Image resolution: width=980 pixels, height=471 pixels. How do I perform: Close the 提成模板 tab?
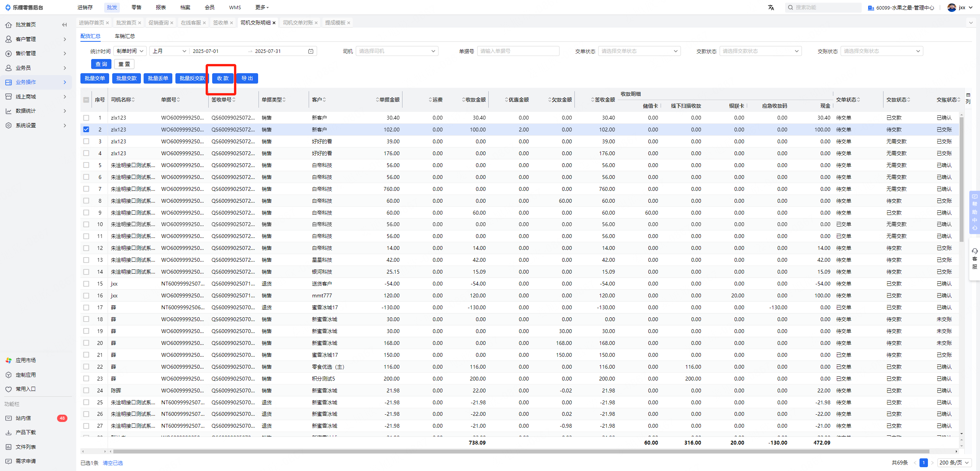(349, 23)
